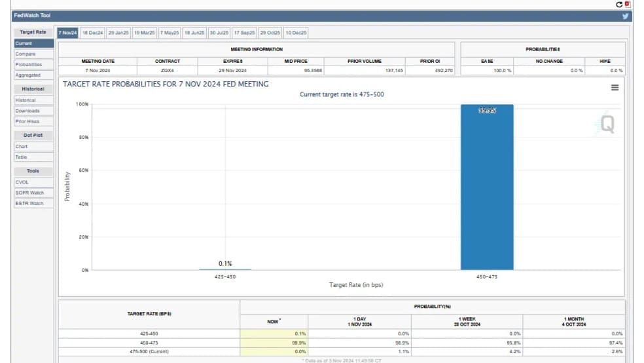
Task: Click the 29 Nov 2024 expires cell
Action: click(232, 70)
